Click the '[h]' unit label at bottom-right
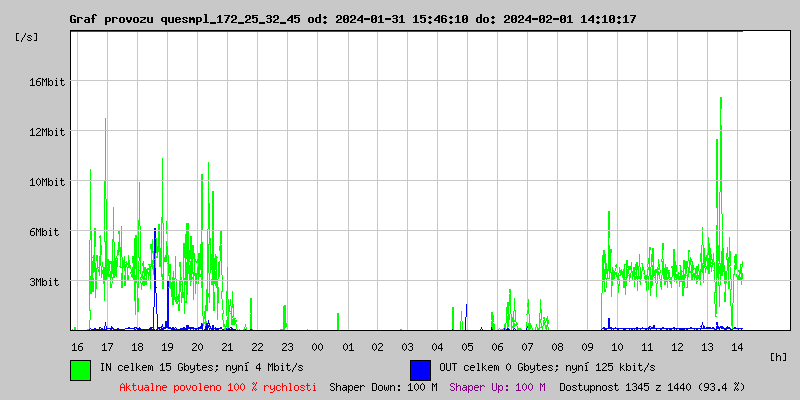The height and width of the screenshot is (400, 800). (778, 356)
